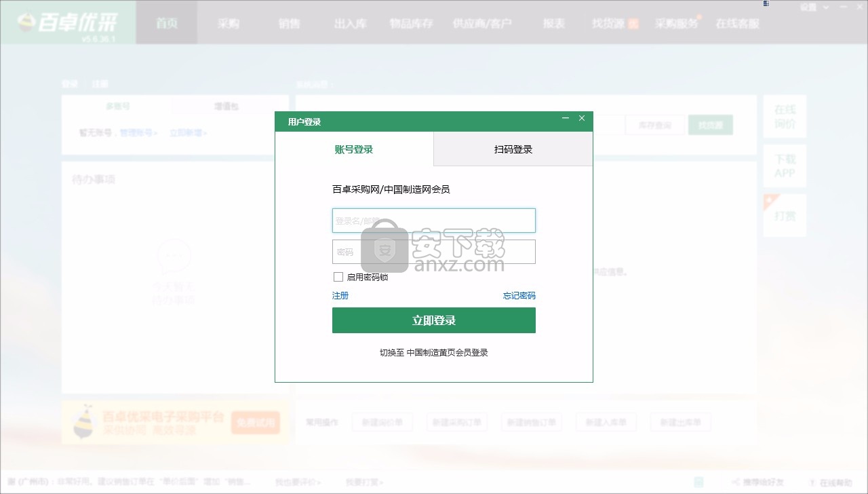This screenshot has width=868, height=494.
Task: Open the 立即新增 link
Action: pos(189,133)
